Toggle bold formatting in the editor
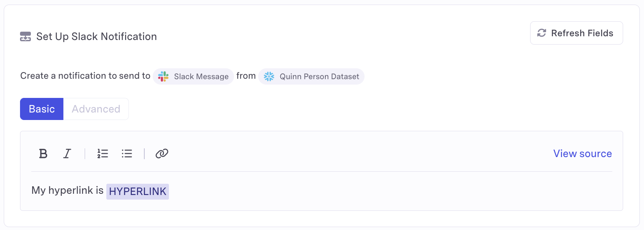The width and height of the screenshot is (644, 230). coord(43,154)
